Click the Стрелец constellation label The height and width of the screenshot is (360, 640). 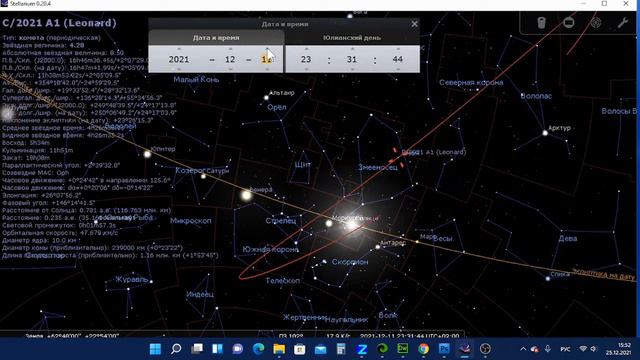[281, 220]
